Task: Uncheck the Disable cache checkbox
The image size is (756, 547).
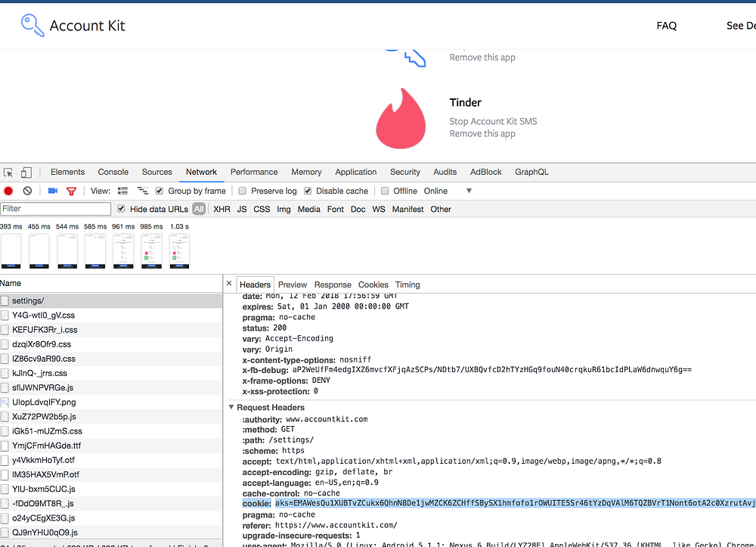Action: [x=308, y=191]
